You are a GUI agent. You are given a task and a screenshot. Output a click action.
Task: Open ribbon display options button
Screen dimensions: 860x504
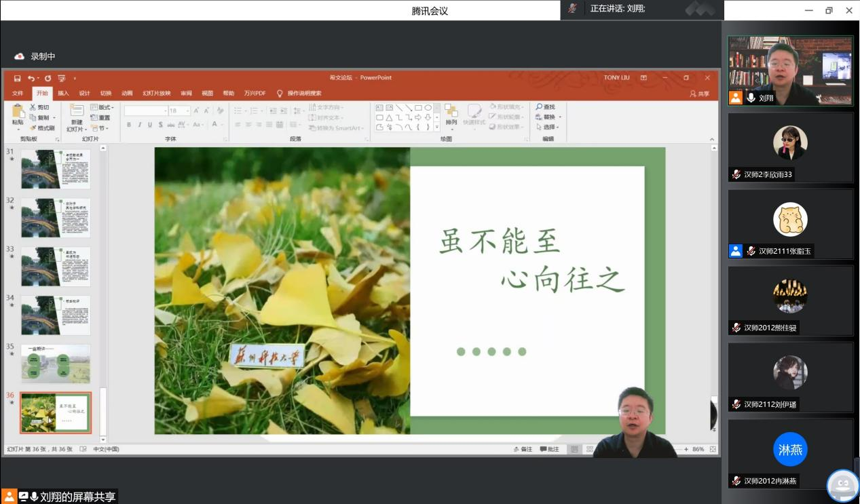[x=643, y=78]
